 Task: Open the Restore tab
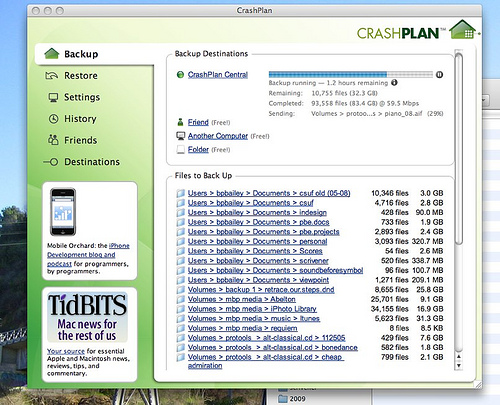click(x=81, y=76)
